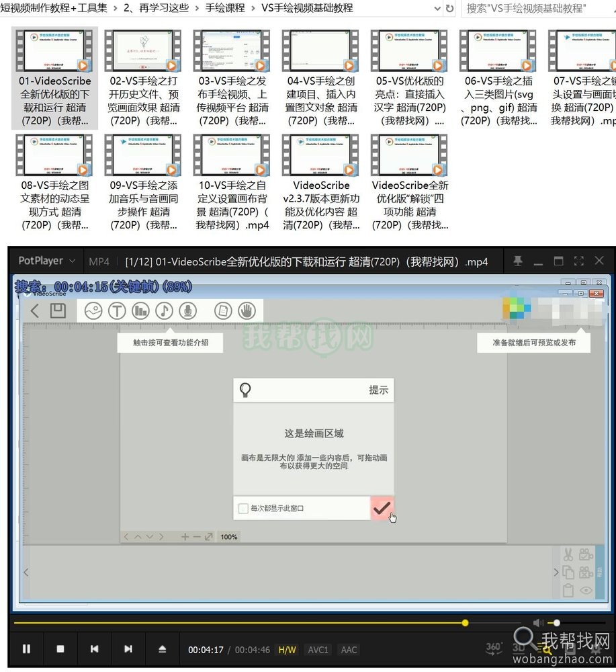Pause playback in PotPlayer

coord(26,649)
